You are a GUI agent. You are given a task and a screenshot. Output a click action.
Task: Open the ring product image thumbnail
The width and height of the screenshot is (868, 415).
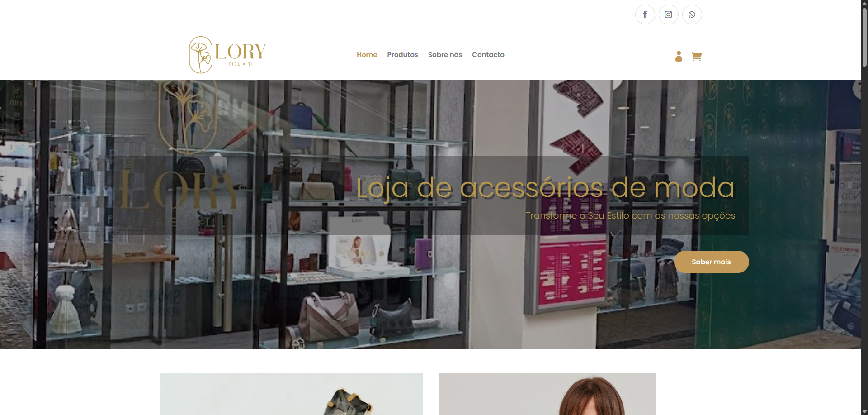coord(291,394)
